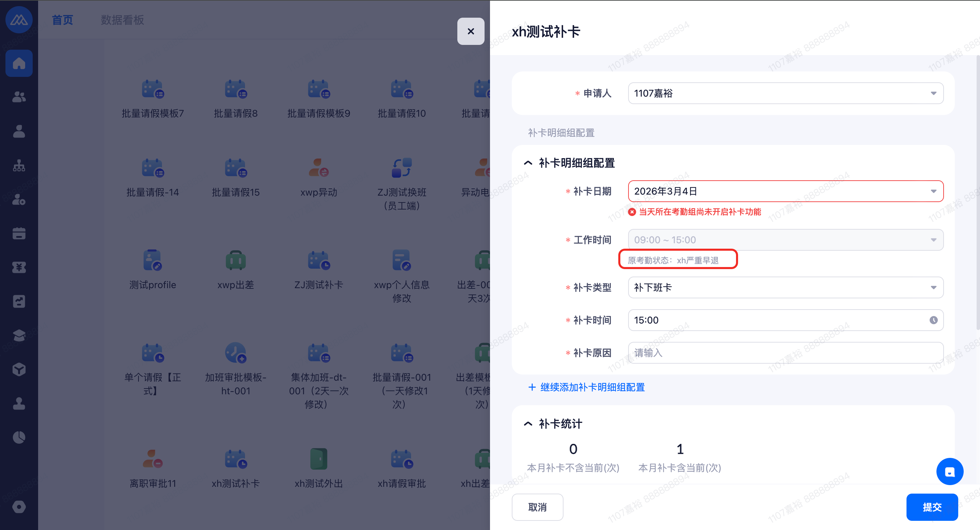The height and width of the screenshot is (530, 980).
Task: Click the 取消 button
Action: tap(537, 507)
